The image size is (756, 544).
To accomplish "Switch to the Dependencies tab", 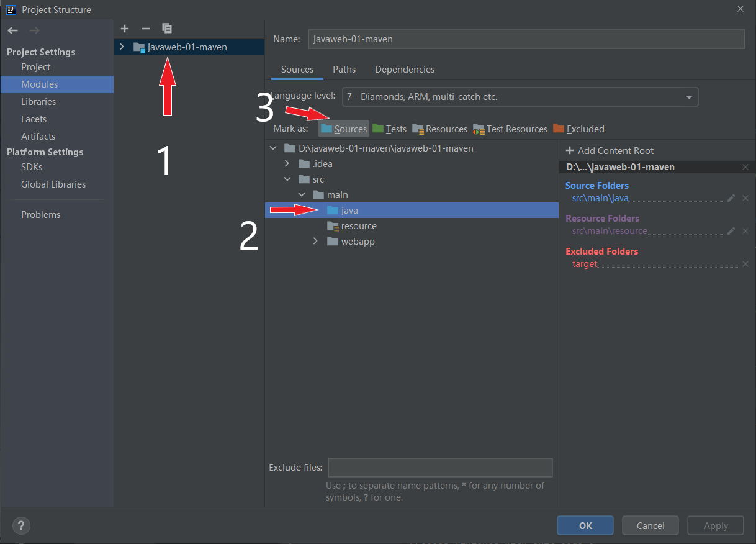I will 405,70.
